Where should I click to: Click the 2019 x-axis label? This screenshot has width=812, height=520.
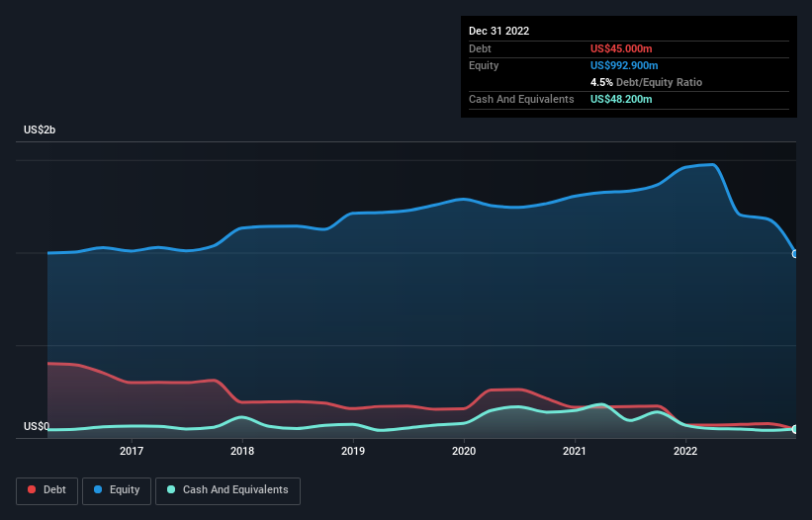[353, 451]
